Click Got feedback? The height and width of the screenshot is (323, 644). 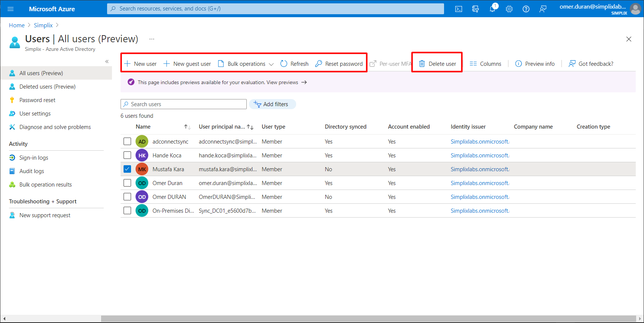pos(591,64)
